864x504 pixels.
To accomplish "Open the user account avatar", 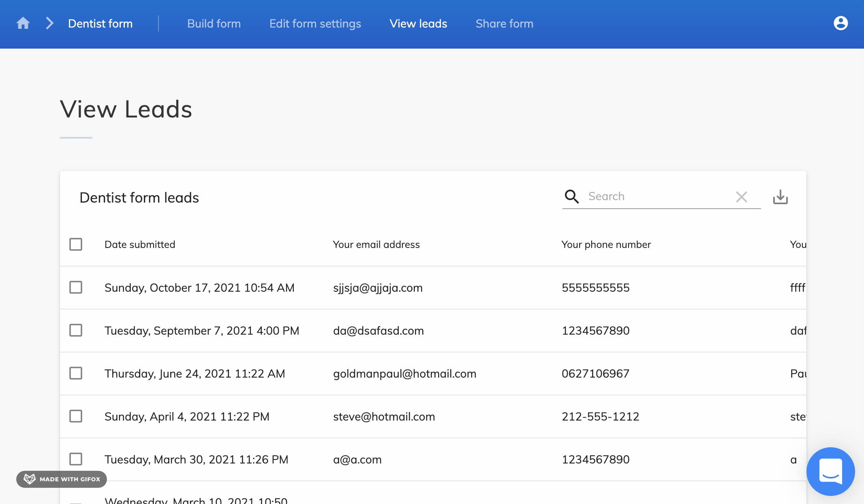I will click(840, 23).
